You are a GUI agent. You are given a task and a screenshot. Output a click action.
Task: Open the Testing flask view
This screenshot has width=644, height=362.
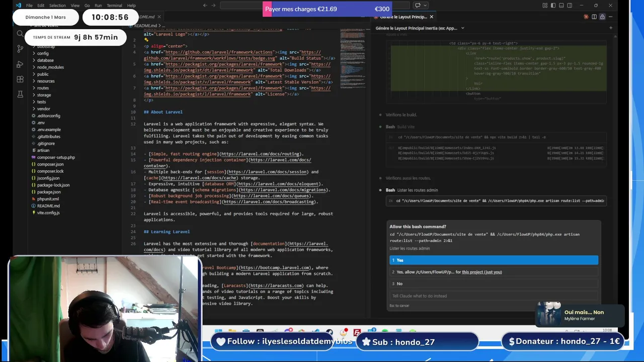(x=20, y=95)
